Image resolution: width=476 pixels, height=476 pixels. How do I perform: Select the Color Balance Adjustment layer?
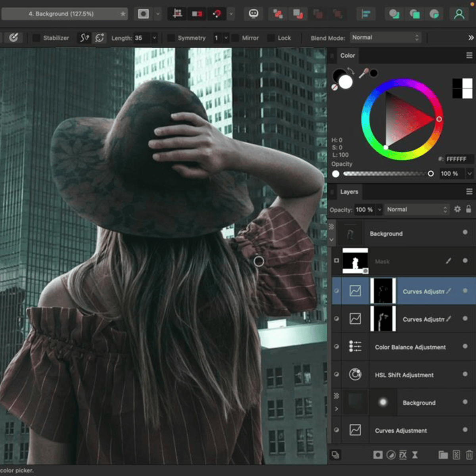(x=410, y=347)
